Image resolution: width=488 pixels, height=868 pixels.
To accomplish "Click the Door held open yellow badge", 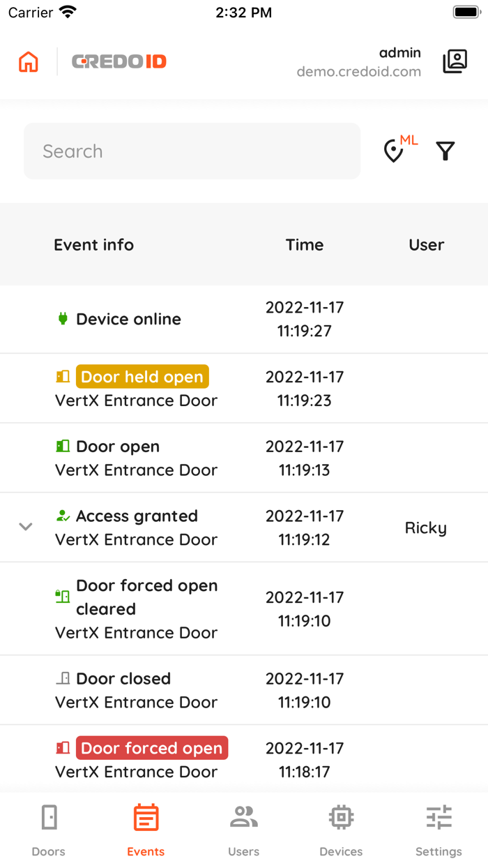I will pos(142,376).
